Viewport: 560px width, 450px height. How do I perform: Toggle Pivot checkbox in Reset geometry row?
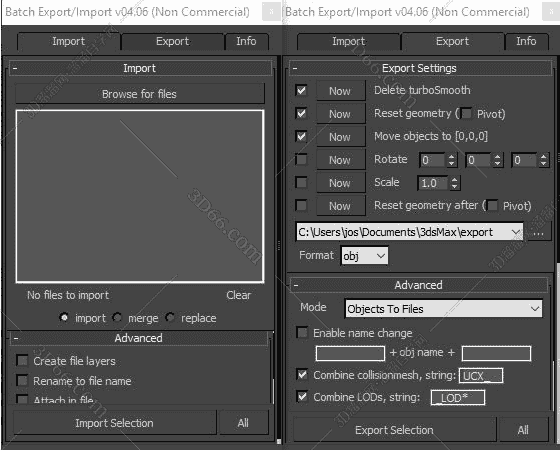tap(466, 114)
